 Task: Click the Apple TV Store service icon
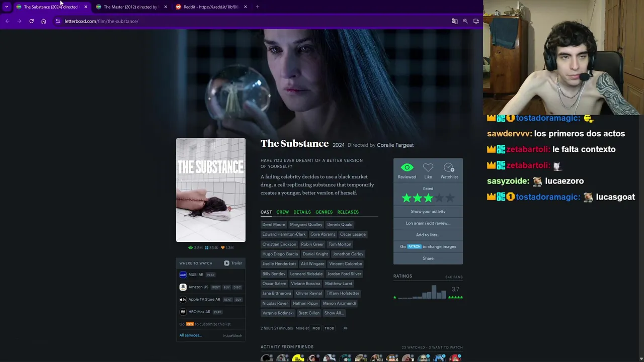tap(183, 300)
